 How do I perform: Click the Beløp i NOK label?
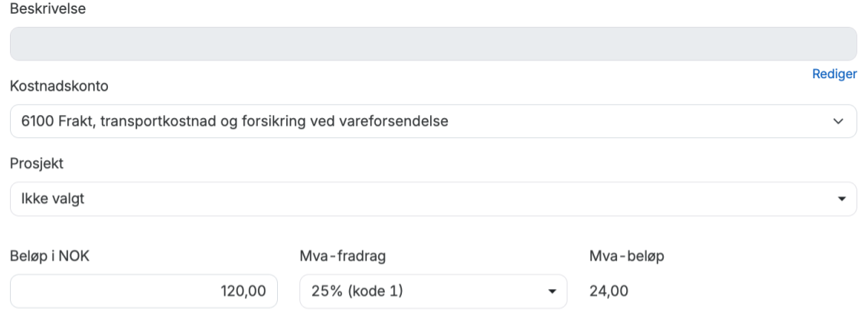coord(51,256)
